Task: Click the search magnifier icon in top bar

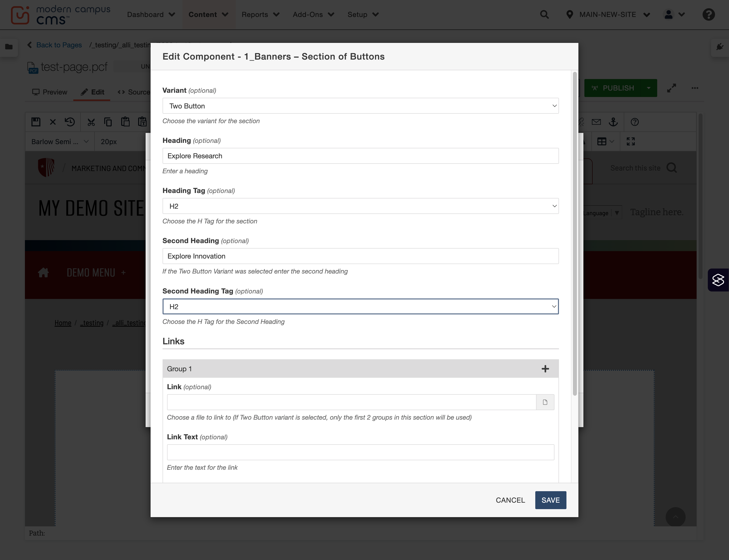Action: click(x=544, y=15)
